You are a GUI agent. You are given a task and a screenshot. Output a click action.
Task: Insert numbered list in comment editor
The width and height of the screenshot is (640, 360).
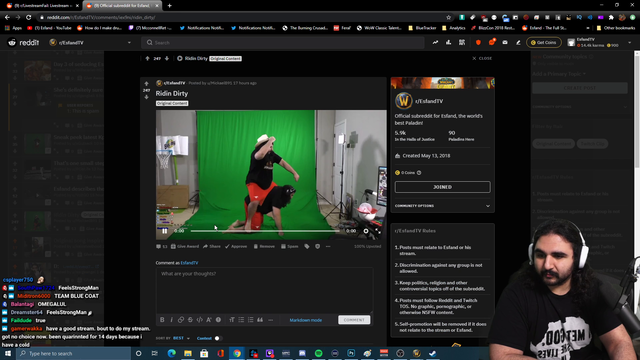pos(251,320)
